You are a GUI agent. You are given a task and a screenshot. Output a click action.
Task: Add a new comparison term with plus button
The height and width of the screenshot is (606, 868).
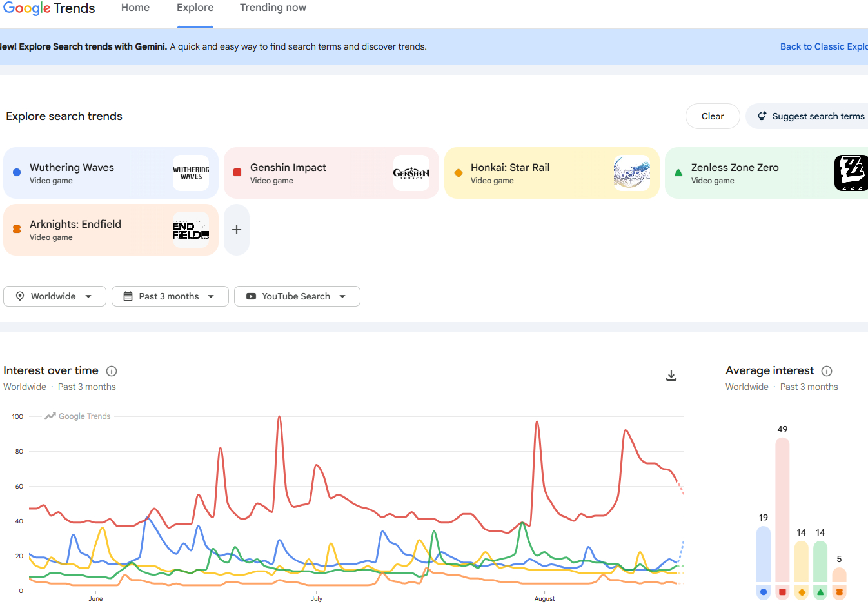tap(237, 230)
